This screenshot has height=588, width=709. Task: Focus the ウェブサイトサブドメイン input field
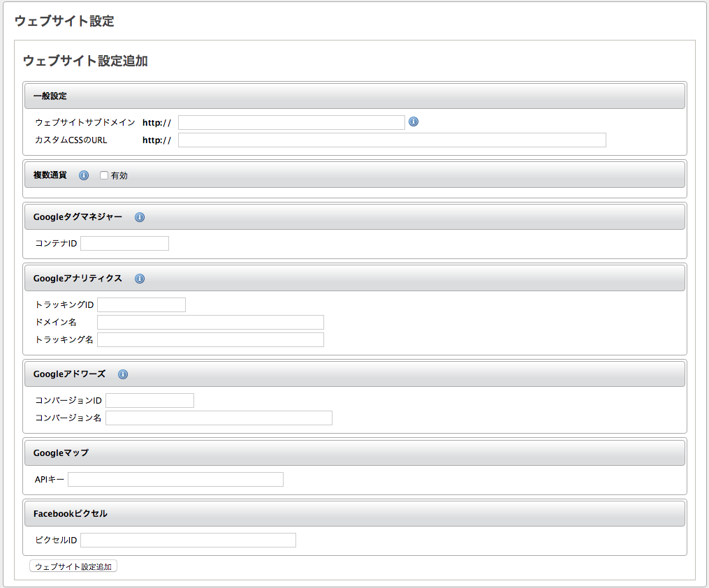coord(291,122)
